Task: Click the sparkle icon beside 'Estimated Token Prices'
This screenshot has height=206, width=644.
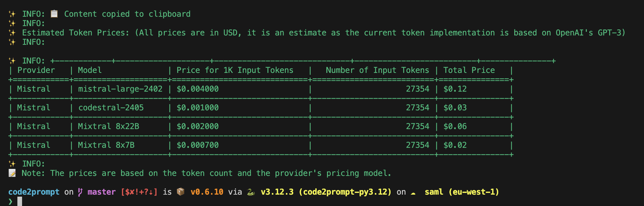Action: point(12,33)
